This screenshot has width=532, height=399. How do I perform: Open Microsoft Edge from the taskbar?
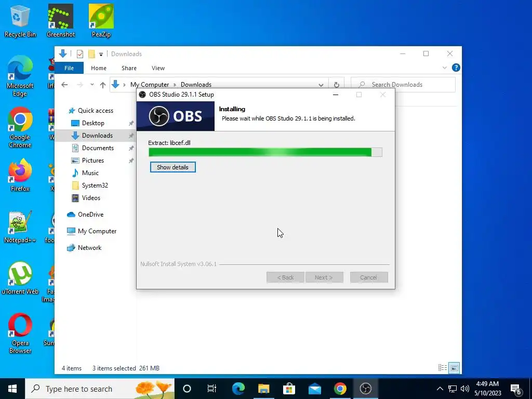pyautogui.click(x=238, y=389)
